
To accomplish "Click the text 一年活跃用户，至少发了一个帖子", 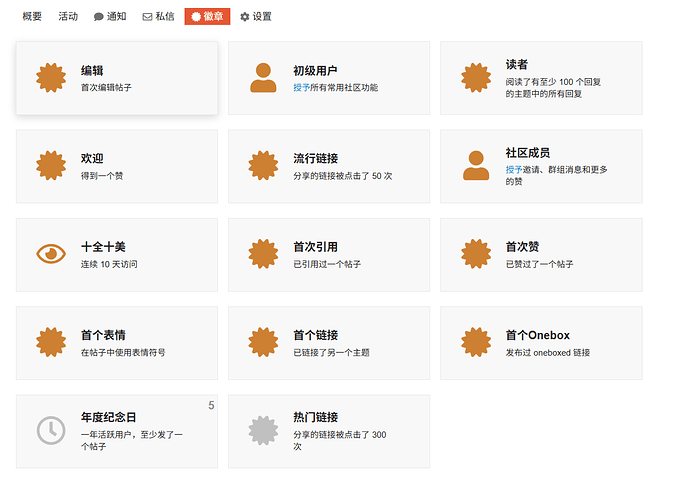I will pyautogui.click(x=132, y=441).
